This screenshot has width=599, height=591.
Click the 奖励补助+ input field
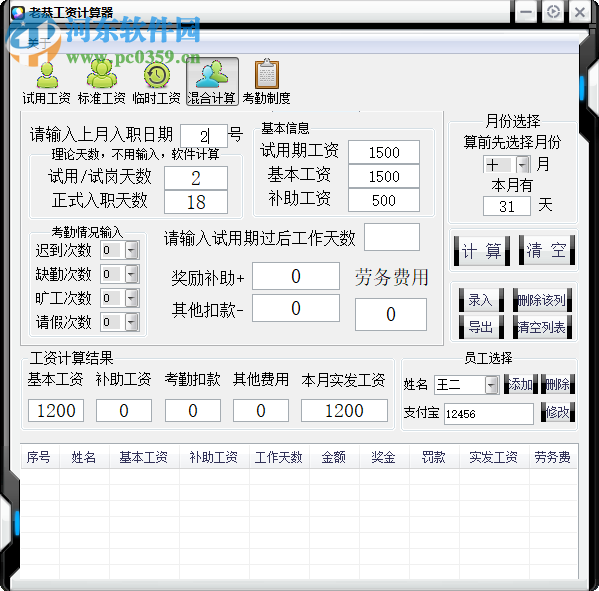click(x=296, y=276)
